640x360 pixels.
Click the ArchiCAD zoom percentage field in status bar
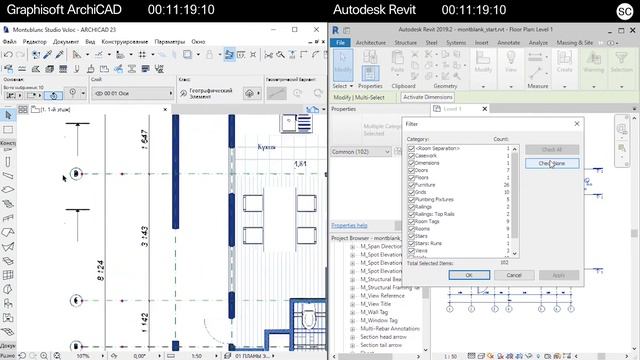pyautogui.click(x=83, y=356)
